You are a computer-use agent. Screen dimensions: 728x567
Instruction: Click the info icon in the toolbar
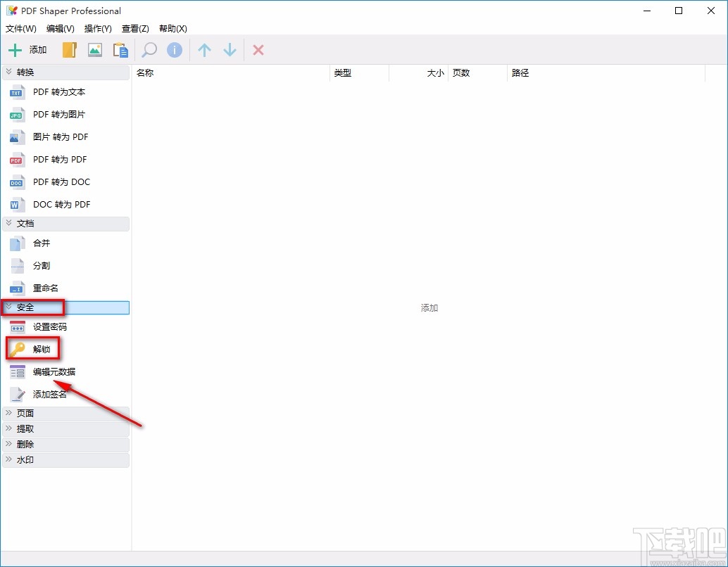[175, 50]
